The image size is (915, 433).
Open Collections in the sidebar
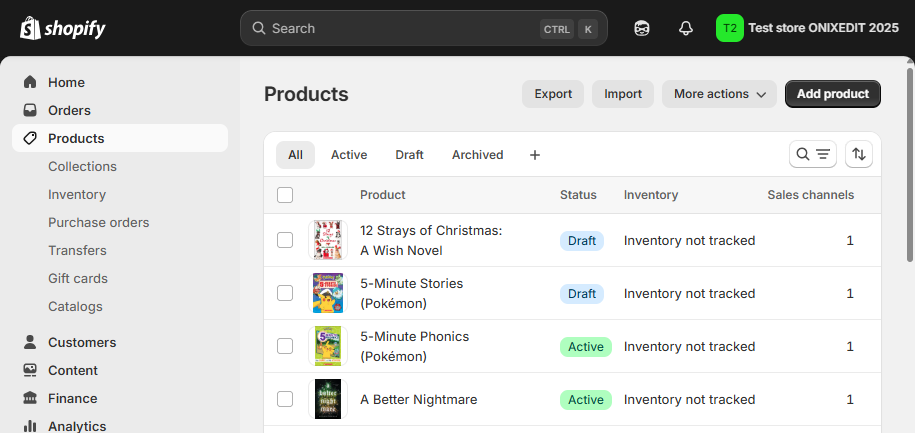pos(82,166)
